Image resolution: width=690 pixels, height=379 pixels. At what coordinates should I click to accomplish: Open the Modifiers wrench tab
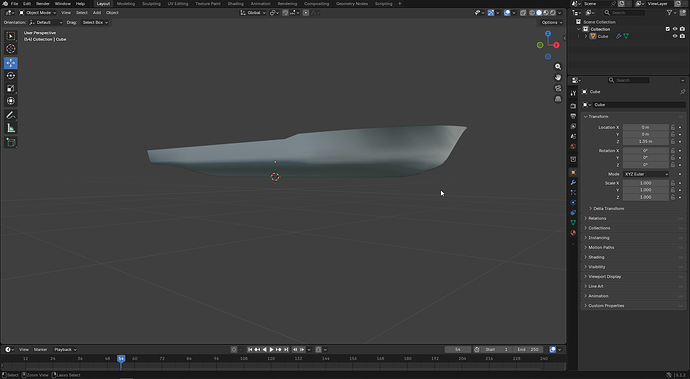click(573, 182)
